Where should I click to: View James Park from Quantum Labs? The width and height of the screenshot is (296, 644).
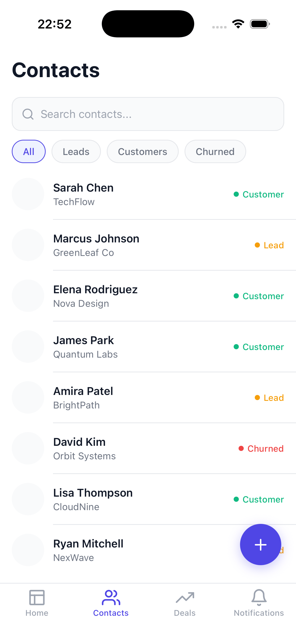148,347
